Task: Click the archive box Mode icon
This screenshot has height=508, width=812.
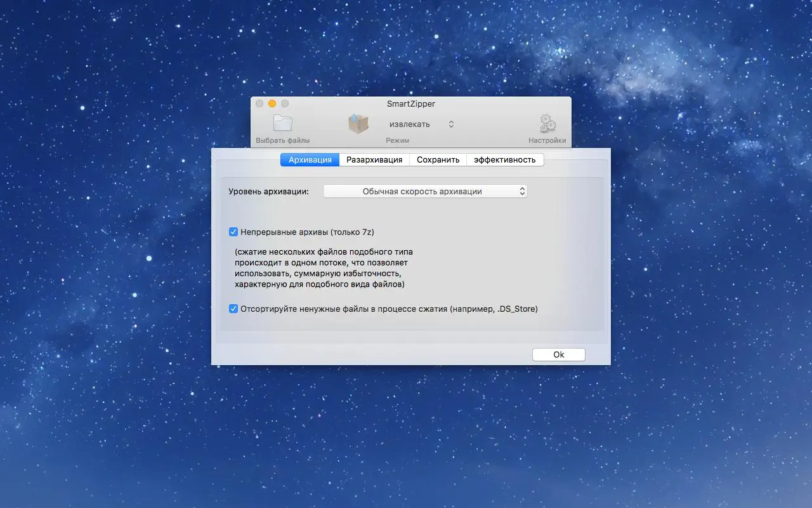Action: tap(358, 123)
